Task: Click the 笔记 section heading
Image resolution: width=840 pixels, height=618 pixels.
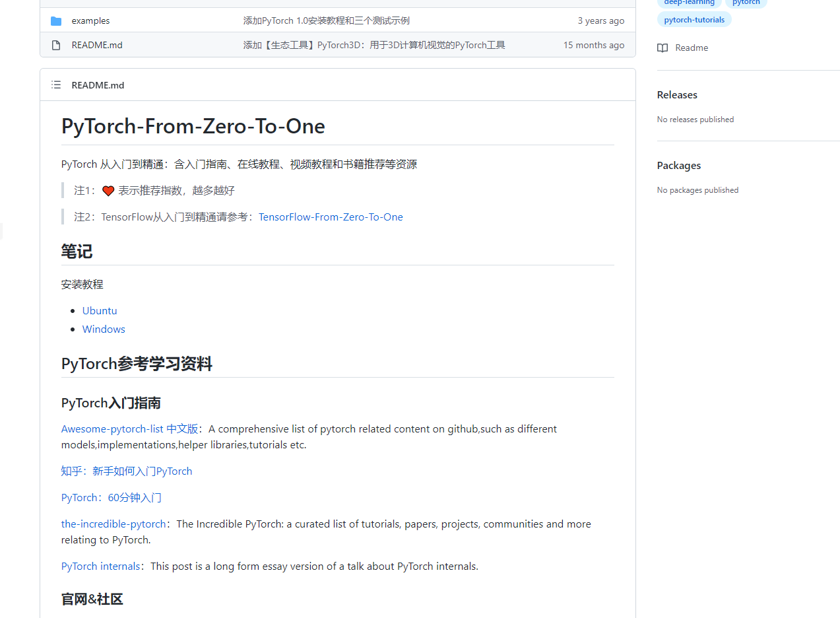Action: click(x=77, y=252)
